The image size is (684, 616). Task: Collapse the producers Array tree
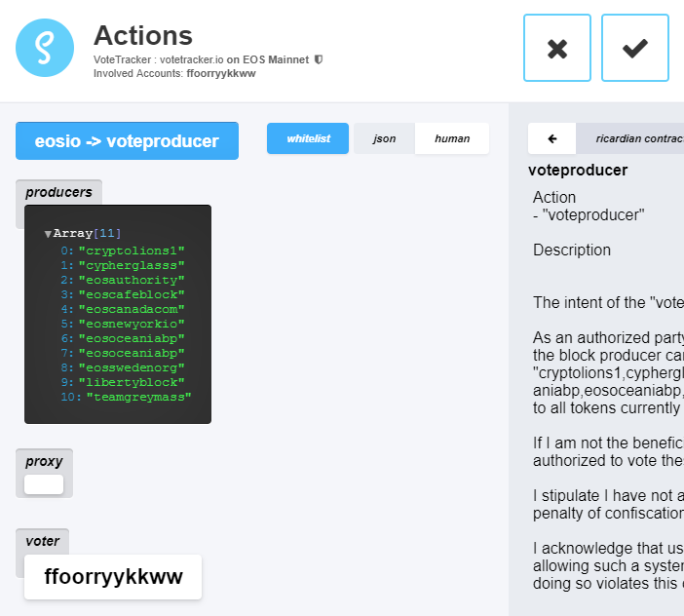pos(48,234)
